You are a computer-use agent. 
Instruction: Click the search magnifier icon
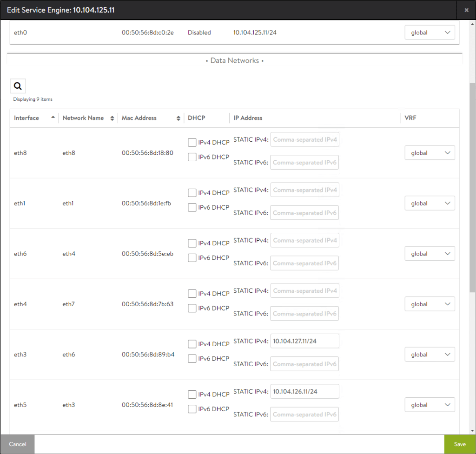[x=18, y=86]
